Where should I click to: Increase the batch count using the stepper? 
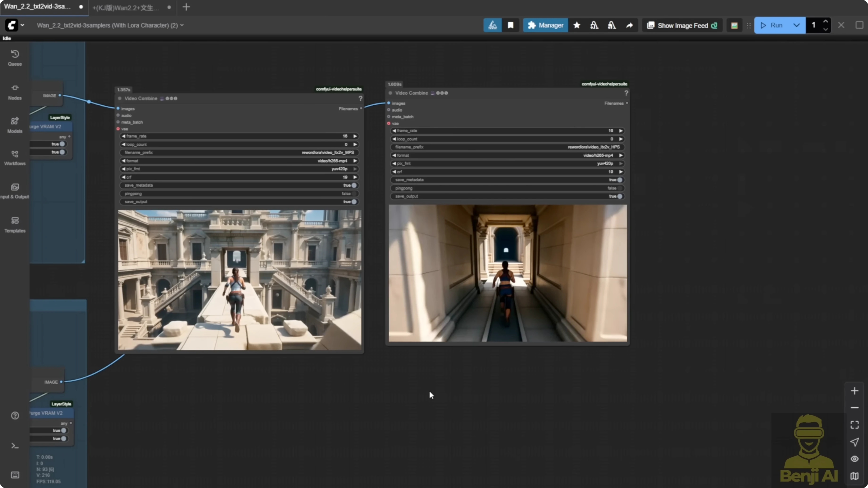[826, 21]
